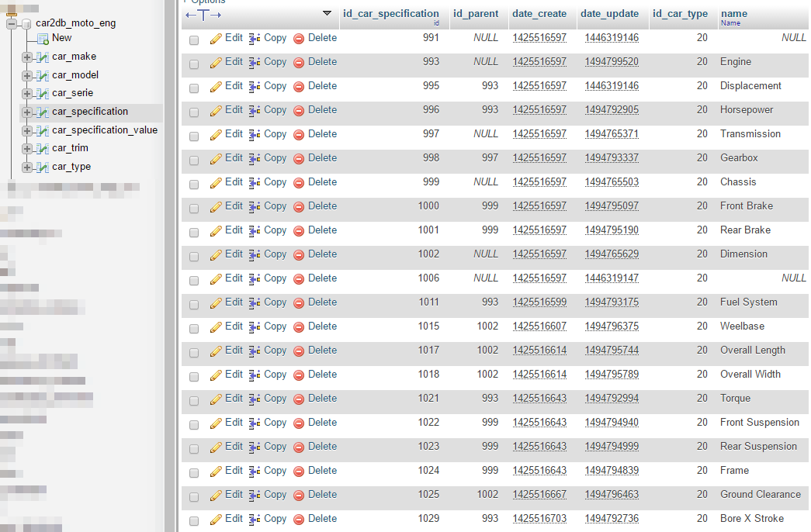Click the Delete link for Frame row
Viewport: 811px width, 532px height.
point(322,471)
